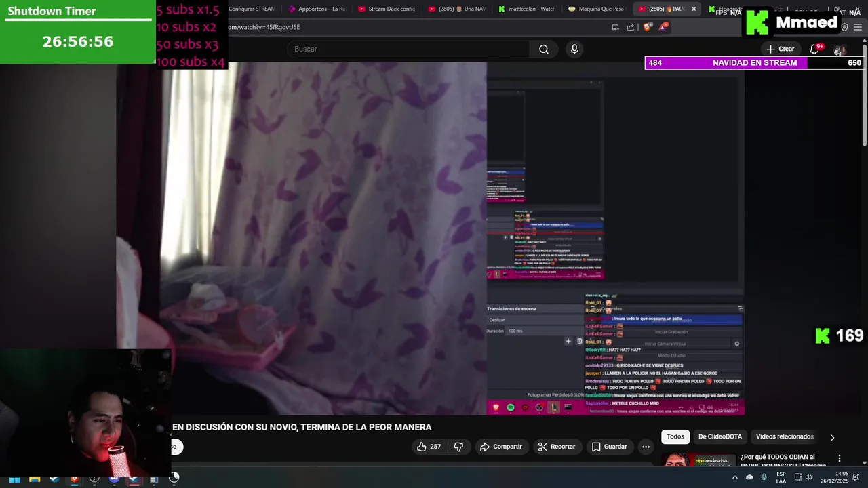This screenshot has width=868, height=488.
Task: Click the share page icon in address bar
Action: [631, 27]
